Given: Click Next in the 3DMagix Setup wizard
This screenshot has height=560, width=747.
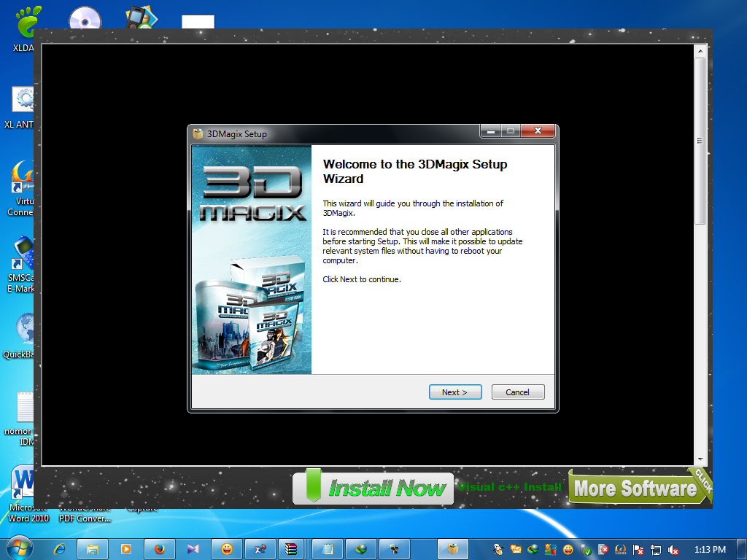Looking at the screenshot, I should [x=455, y=392].
